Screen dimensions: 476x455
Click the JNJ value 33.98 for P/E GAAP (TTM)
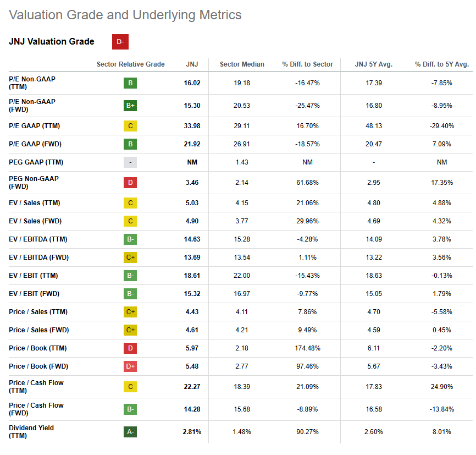pyautogui.click(x=192, y=126)
